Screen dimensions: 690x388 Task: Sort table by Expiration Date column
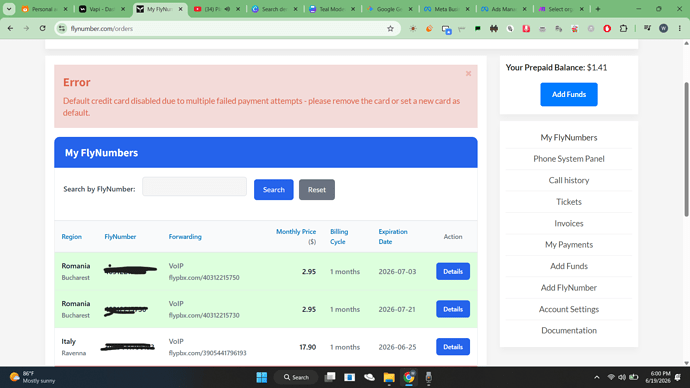pos(393,236)
